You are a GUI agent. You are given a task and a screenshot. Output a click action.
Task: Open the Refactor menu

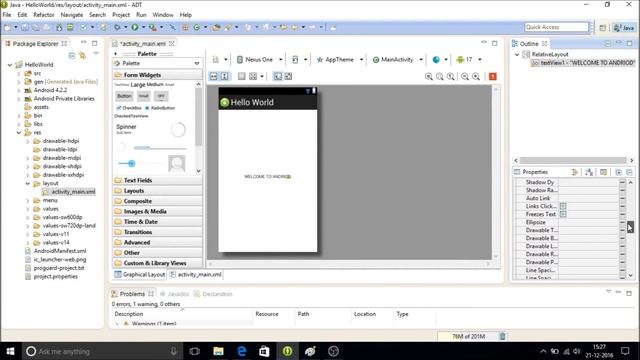coord(44,15)
